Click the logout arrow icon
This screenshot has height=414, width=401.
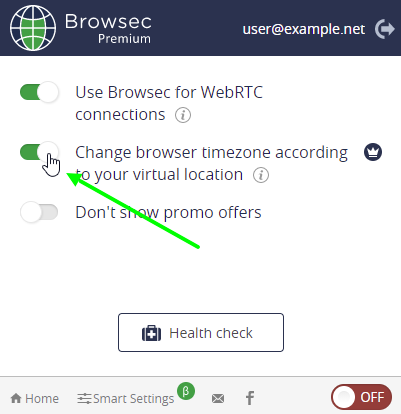(x=385, y=29)
